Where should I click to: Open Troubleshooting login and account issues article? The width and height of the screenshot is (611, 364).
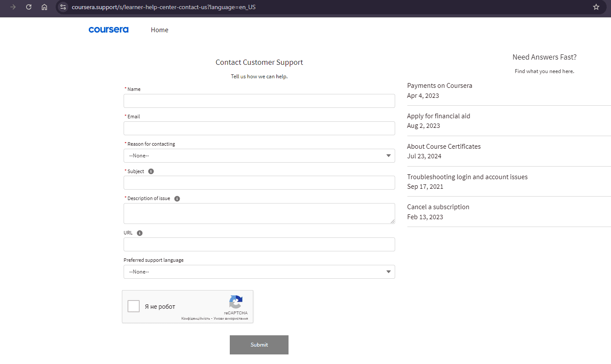(467, 177)
